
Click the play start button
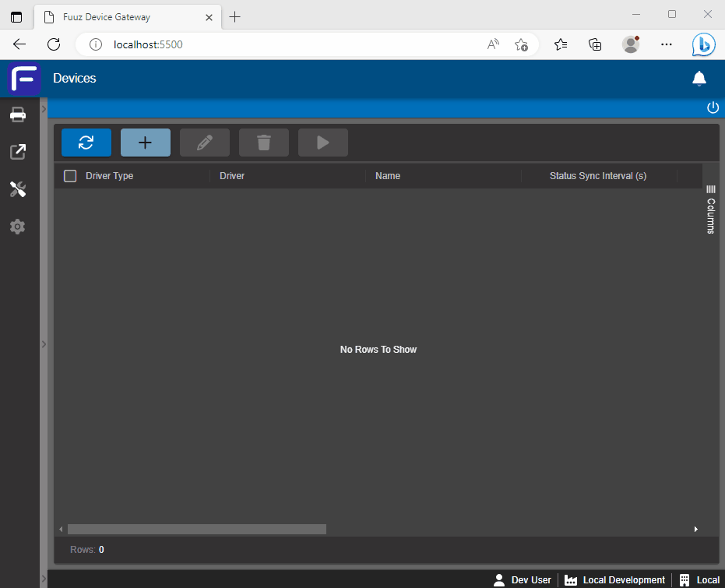(323, 143)
